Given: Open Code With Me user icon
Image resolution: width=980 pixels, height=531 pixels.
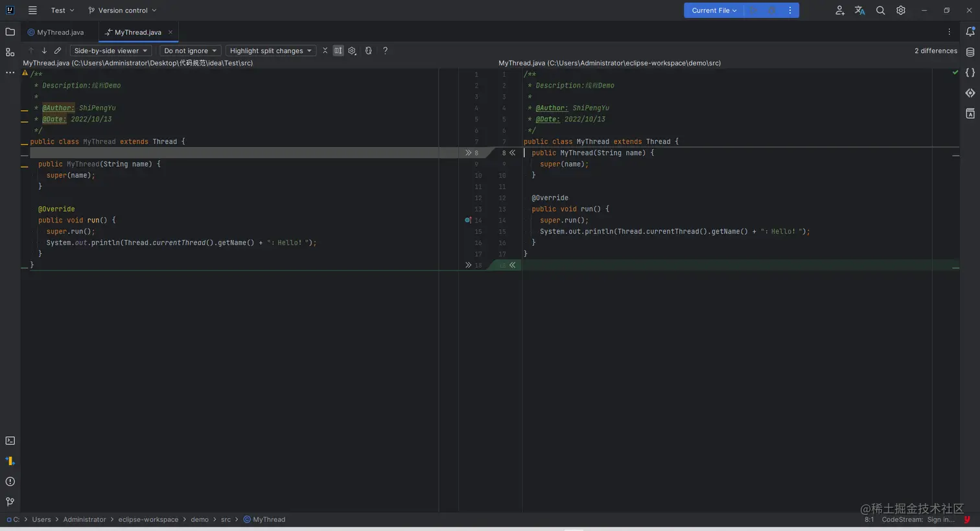Looking at the screenshot, I should click(x=840, y=10).
